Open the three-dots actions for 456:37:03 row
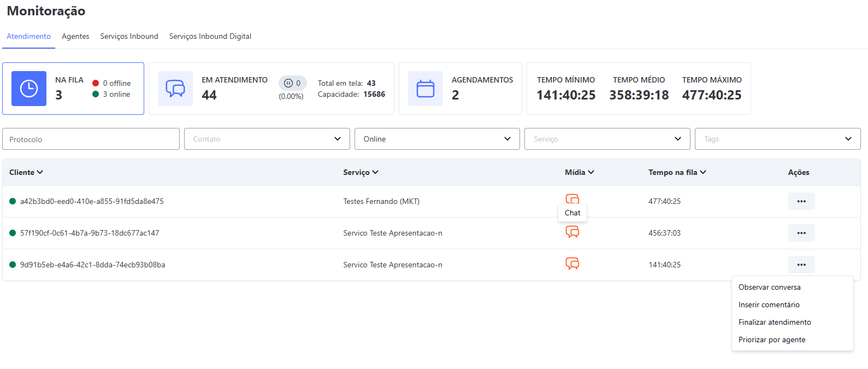The height and width of the screenshot is (369, 868). (801, 233)
